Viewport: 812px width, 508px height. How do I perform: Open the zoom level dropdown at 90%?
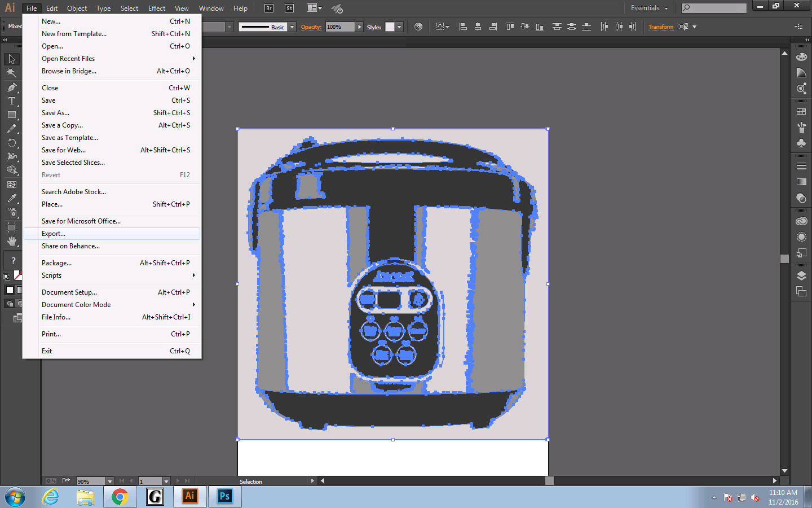click(x=110, y=481)
